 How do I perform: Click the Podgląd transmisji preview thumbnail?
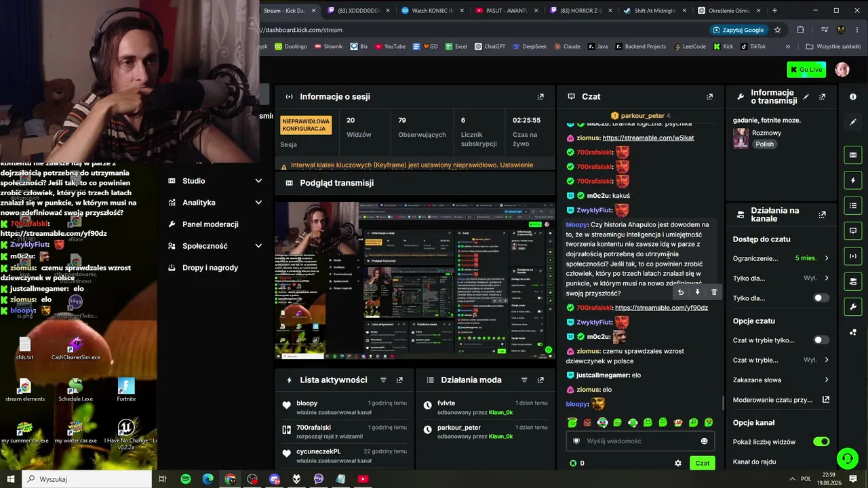(x=415, y=281)
